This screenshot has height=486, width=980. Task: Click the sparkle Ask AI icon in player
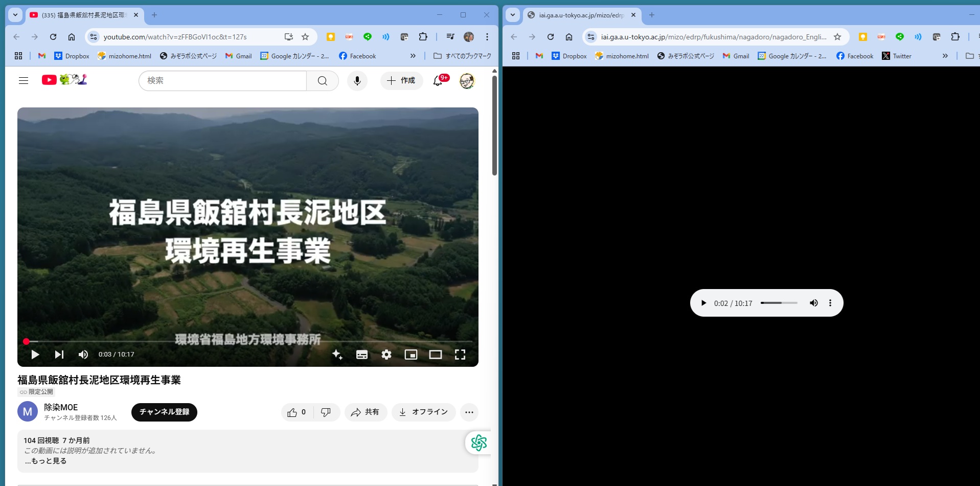(337, 355)
